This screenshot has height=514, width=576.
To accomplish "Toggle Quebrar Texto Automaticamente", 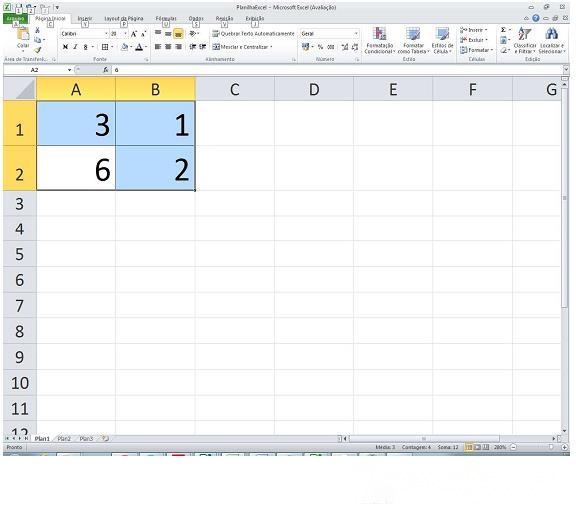I will point(253,34).
